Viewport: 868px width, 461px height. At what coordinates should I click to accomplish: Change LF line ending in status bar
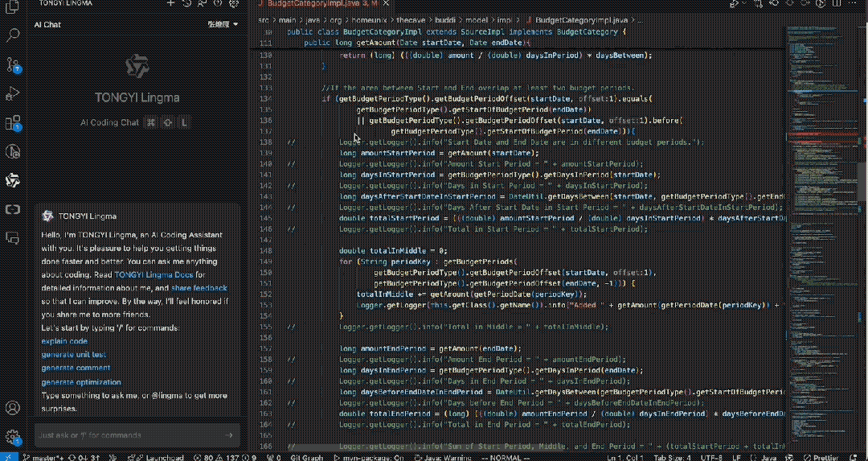click(737, 458)
